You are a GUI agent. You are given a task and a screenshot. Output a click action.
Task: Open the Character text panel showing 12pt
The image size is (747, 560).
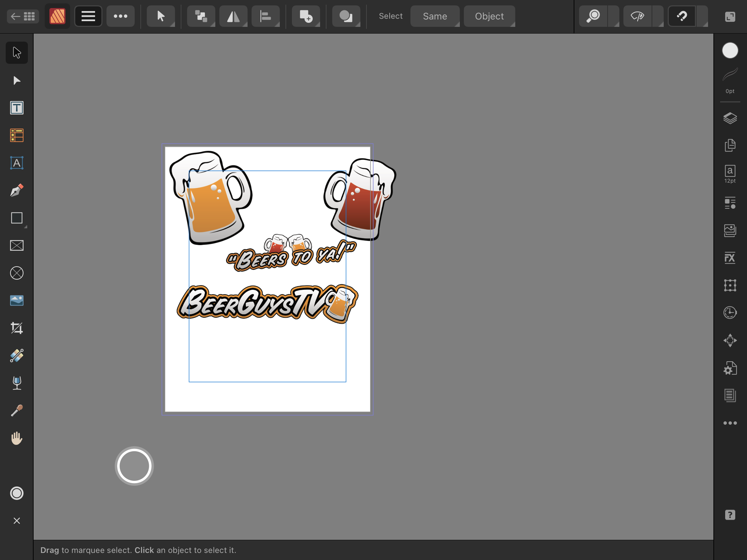pos(730,174)
